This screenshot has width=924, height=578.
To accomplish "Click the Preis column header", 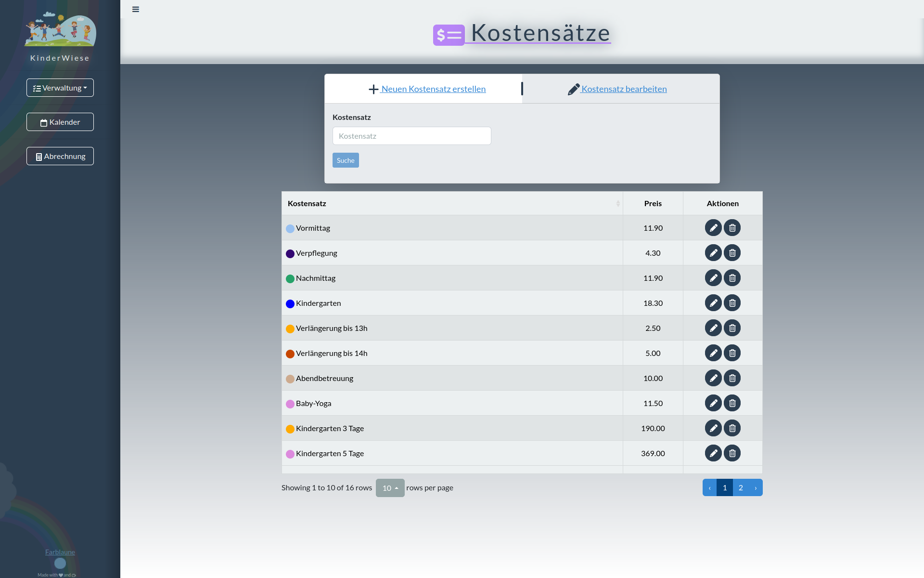I will 653,203.
